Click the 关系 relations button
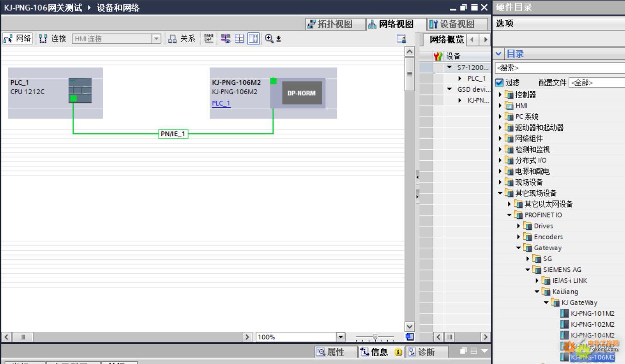The width and height of the screenshot is (625, 364). [x=181, y=39]
